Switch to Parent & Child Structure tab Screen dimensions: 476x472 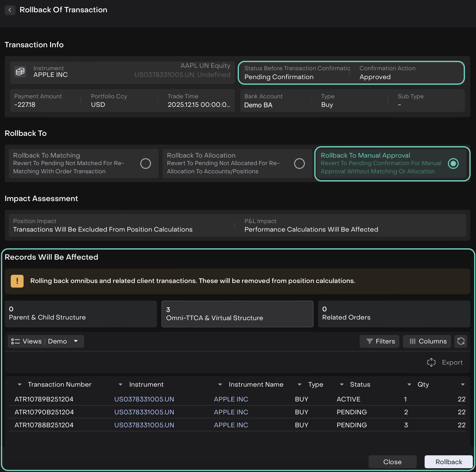coord(81,314)
